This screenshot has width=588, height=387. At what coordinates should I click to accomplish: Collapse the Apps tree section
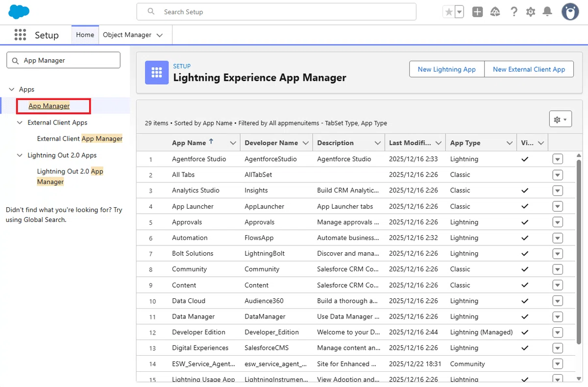point(12,89)
